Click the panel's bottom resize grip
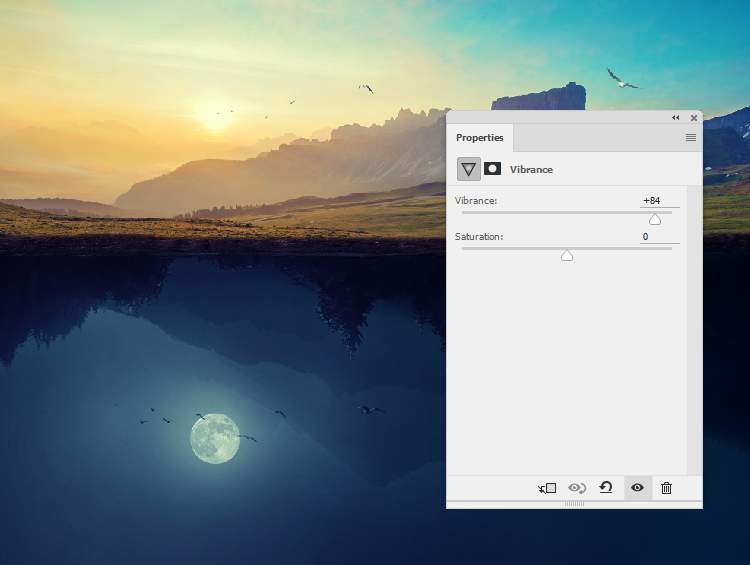Image resolution: width=750 pixels, height=565 pixels. tap(574, 504)
